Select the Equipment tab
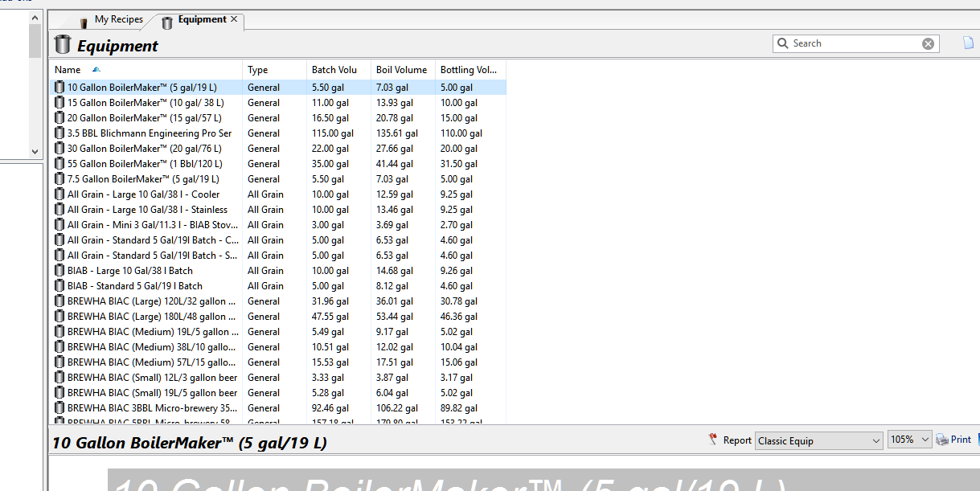Image resolution: width=980 pixels, height=491 pixels. [202, 20]
